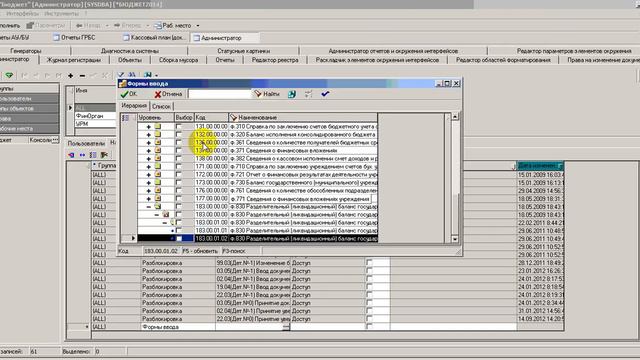Sort by the Наименование column header
Viewport: 640px width, 360px height.
click(303, 118)
